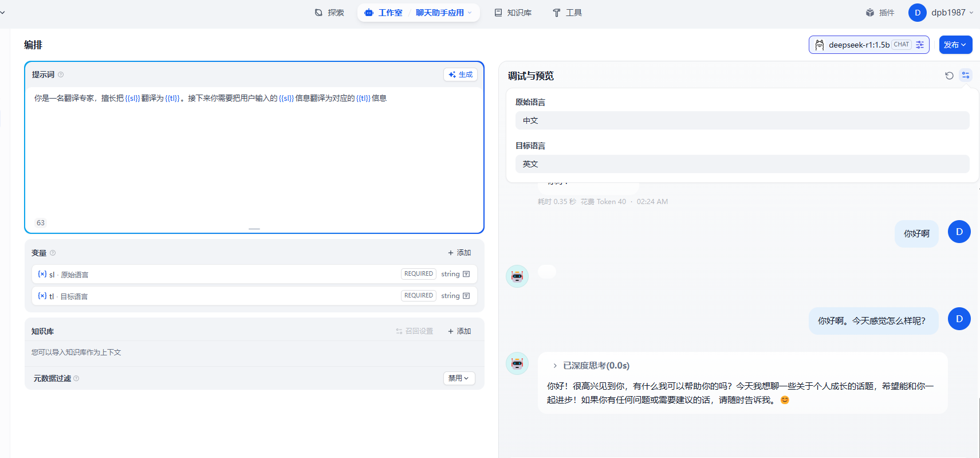
Task: Open the 工具 tools tab
Action: coord(567,13)
